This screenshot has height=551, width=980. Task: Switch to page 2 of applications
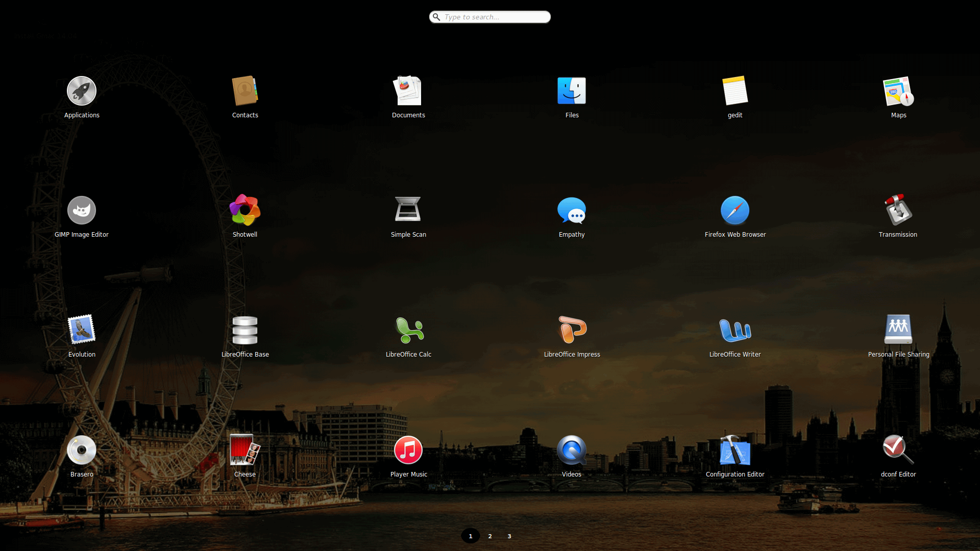point(489,536)
